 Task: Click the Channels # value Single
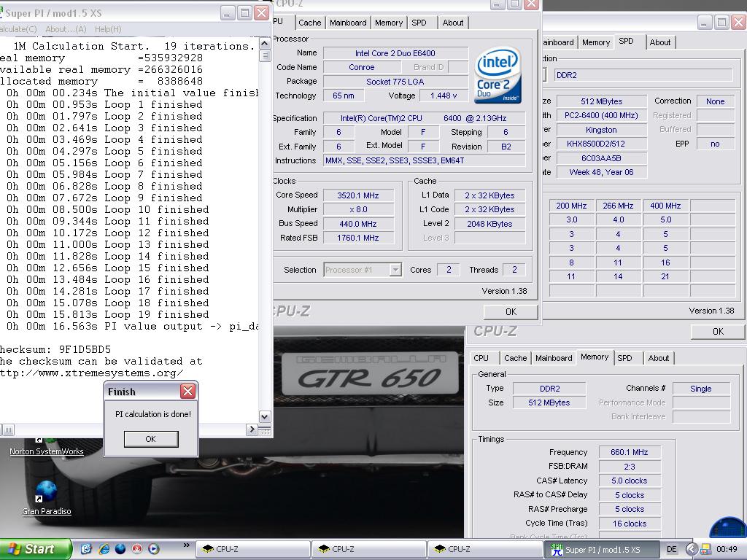pos(701,389)
